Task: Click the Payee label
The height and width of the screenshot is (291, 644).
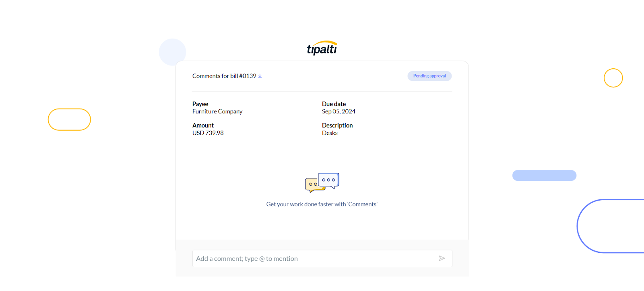Action: coord(200,104)
